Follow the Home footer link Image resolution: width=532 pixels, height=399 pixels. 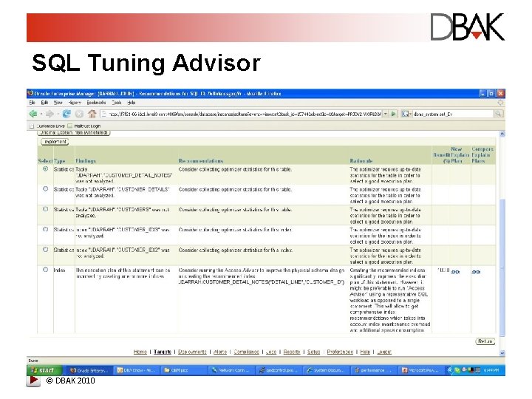[140, 352]
